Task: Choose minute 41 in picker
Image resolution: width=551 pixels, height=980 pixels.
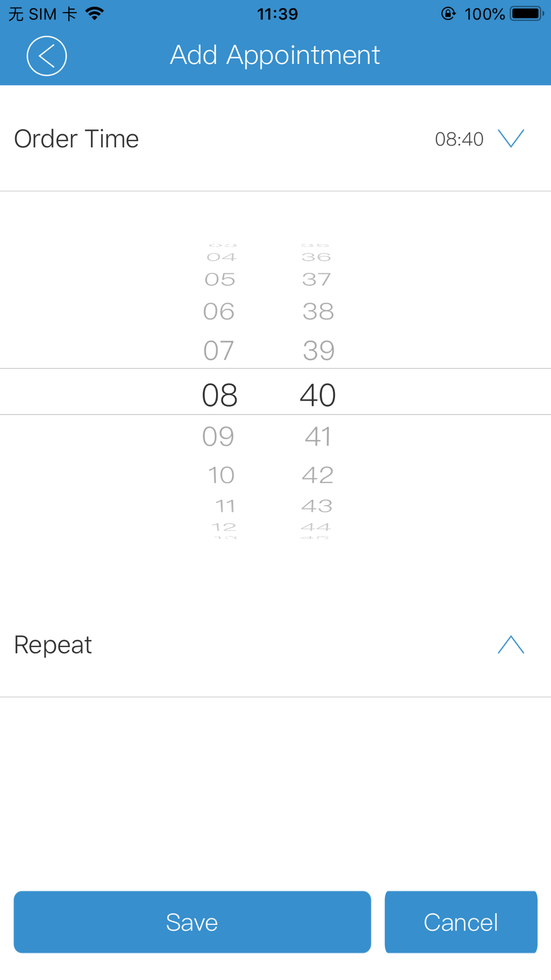Action: coord(318,437)
